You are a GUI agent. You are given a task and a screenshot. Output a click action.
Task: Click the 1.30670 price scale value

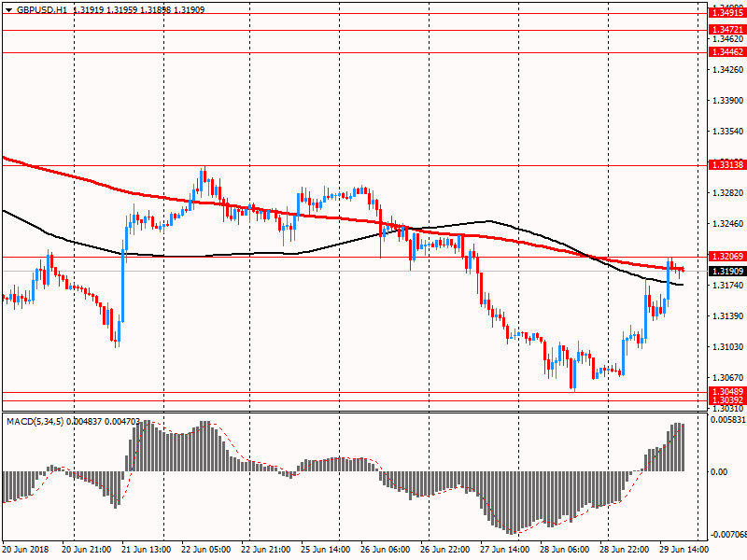pos(727,378)
